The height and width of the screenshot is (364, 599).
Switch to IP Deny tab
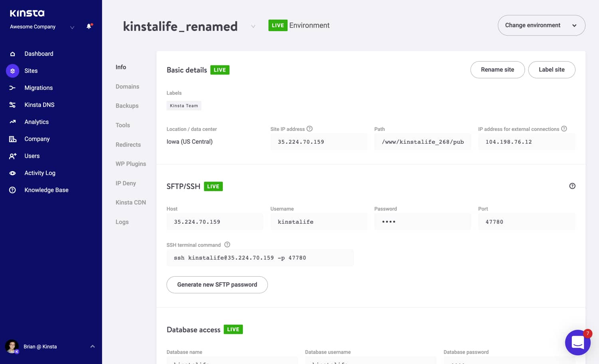[x=126, y=183]
